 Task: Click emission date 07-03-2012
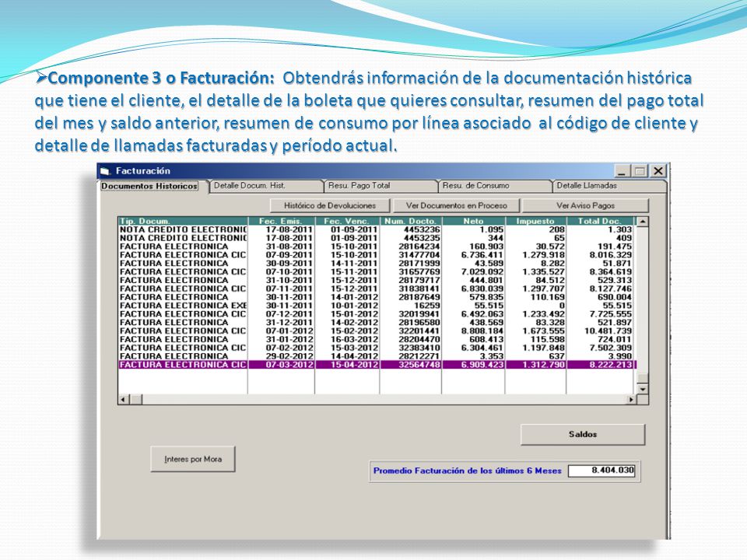(289, 365)
